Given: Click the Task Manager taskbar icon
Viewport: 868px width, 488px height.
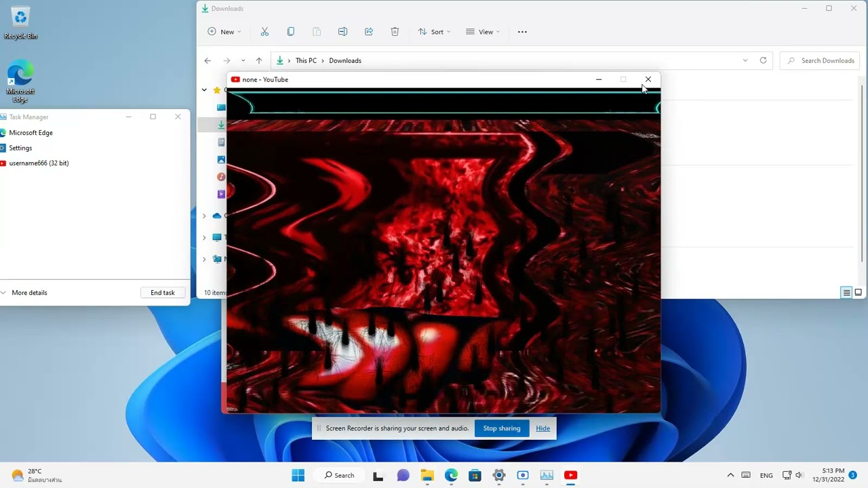Looking at the screenshot, I should click(547, 475).
